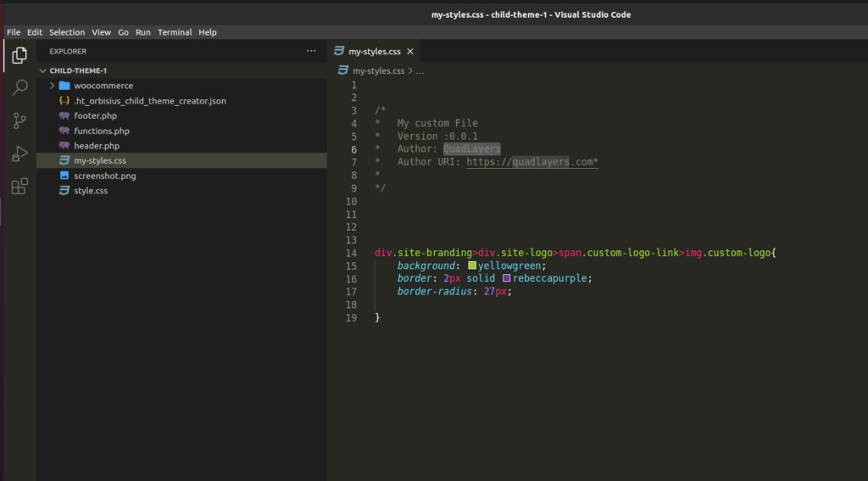
Task: Open style.css from the explorer
Action: pos(91,191)
